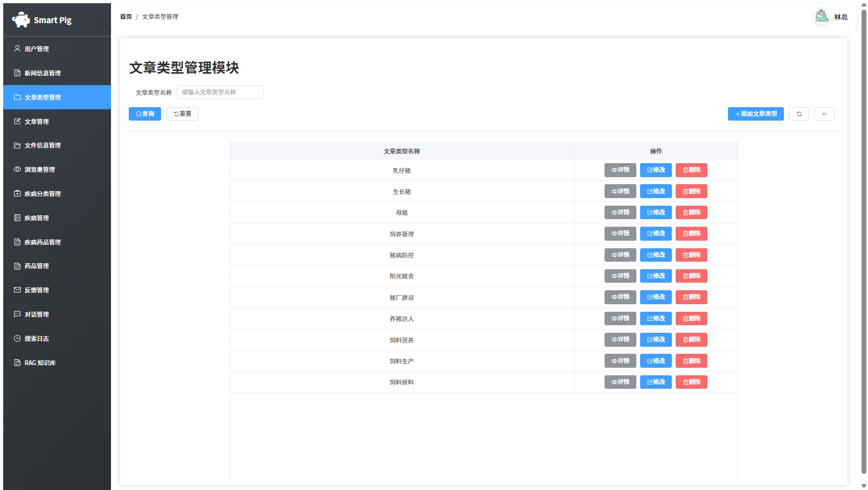Focus the 文章类型名称 input field

tap(220, 92)
